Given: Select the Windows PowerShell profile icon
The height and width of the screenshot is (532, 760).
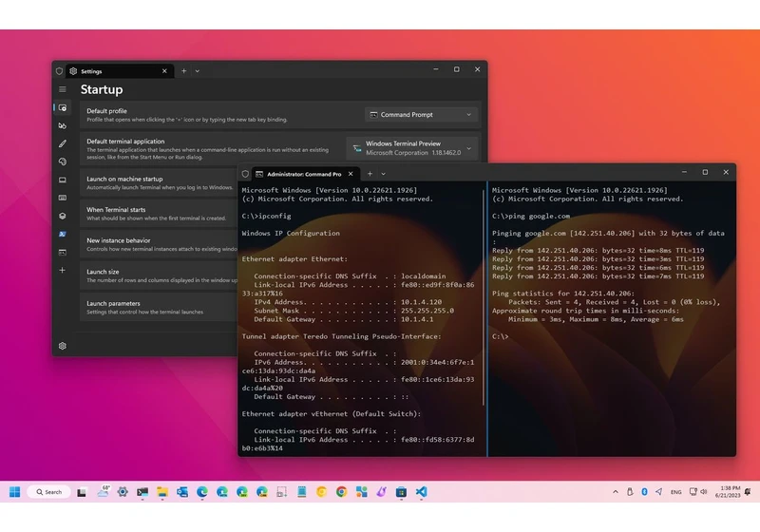Looking at the screenshot, I should [63, 234].
